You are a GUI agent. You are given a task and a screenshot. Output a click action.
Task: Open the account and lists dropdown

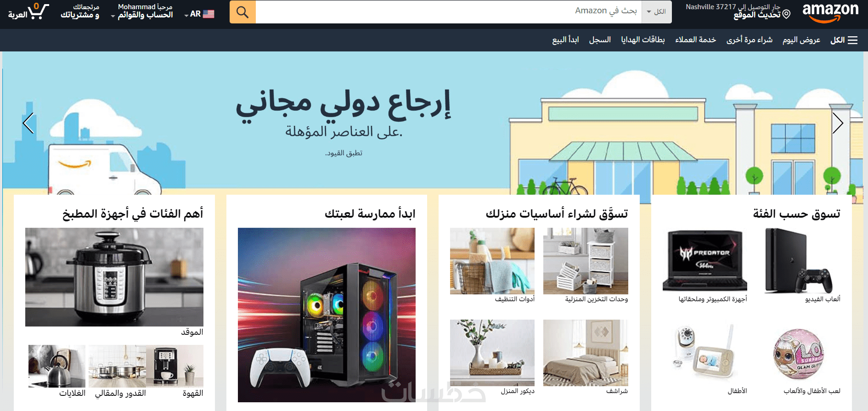[x=142, y=11]
